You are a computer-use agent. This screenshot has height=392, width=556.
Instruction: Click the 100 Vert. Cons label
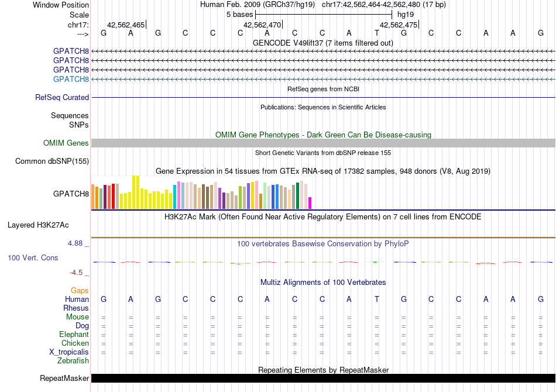point(33,257)
